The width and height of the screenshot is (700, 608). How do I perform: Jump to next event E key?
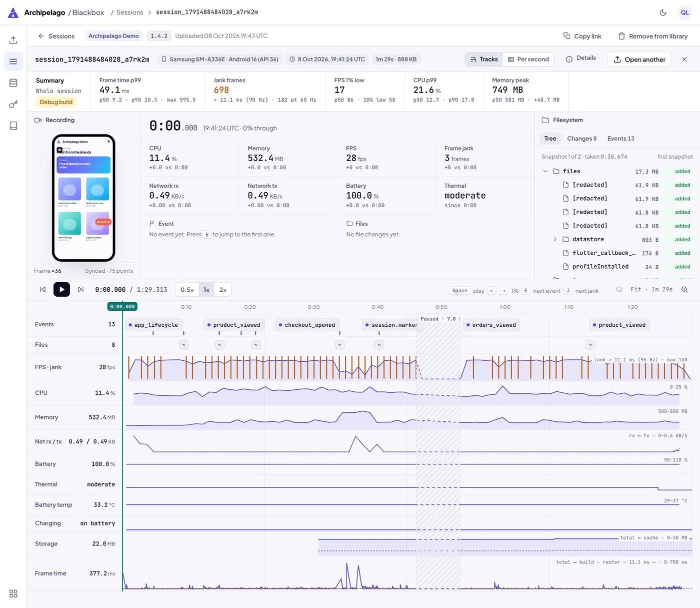pyautogui.click(x=525, y=291)
